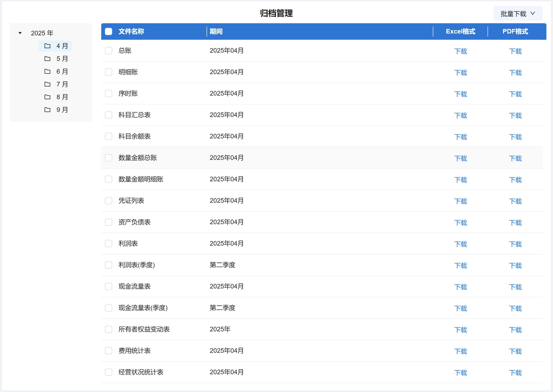Download 科目余额表 in PDF format
This screenshot has height=392, width=553.
click(x=515, y=137)
